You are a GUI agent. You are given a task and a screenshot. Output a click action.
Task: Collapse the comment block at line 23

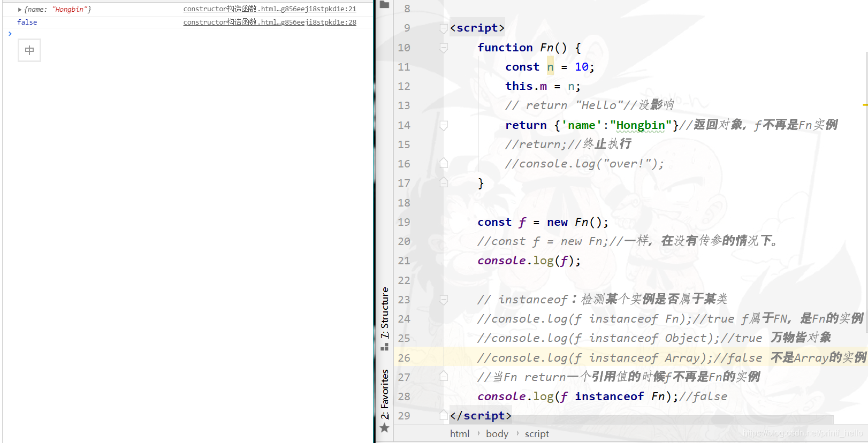click(444, 300)
